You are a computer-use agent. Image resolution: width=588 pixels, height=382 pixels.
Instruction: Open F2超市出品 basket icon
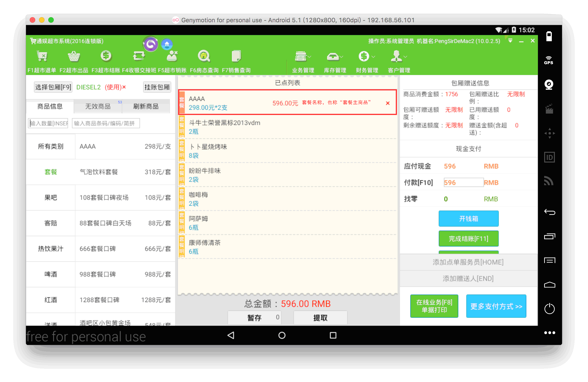(74, 57)
